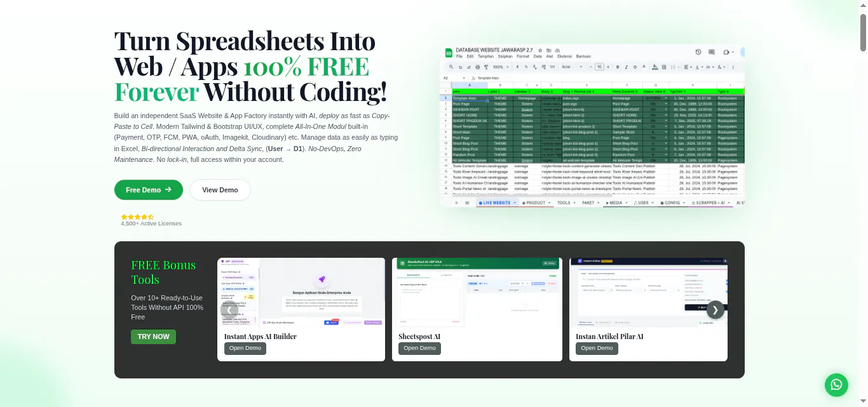Click the 'Sheetspost AI' card title
The image size is (868, 407).
click(x=419, y=337)
